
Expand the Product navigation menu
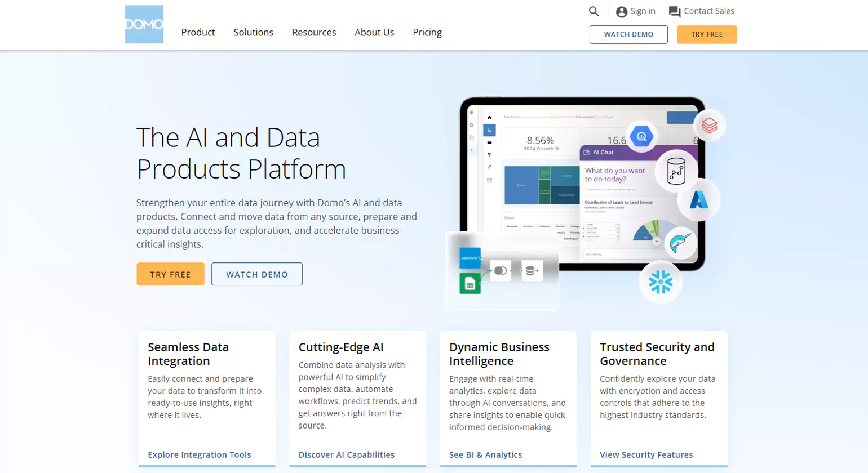pos(198,33)
